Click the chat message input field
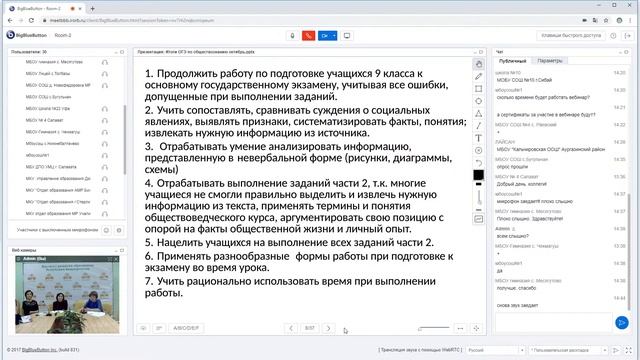 coord(554,322)
